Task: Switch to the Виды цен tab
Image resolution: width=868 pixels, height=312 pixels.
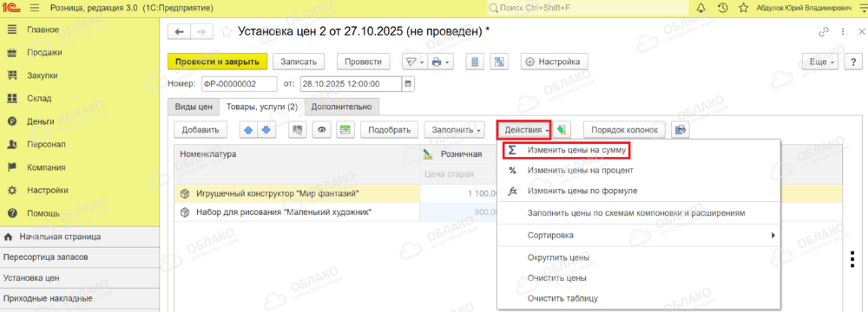Action: click(194, 107)
